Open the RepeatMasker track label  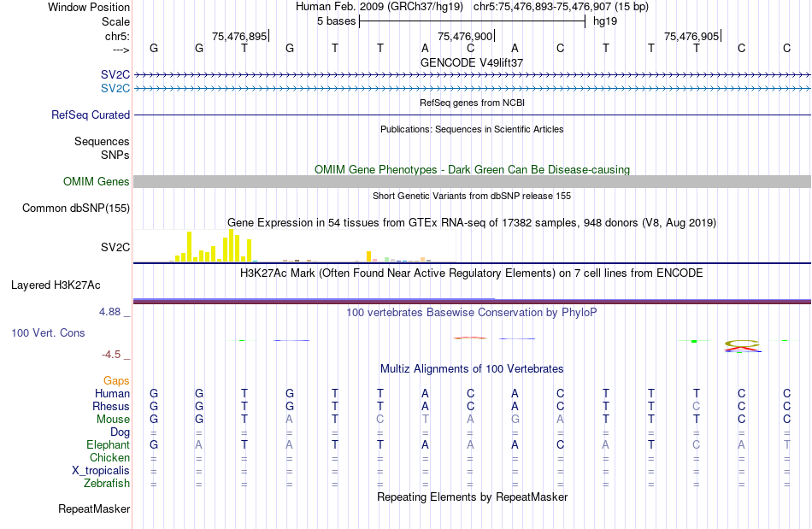pos(94,508)
